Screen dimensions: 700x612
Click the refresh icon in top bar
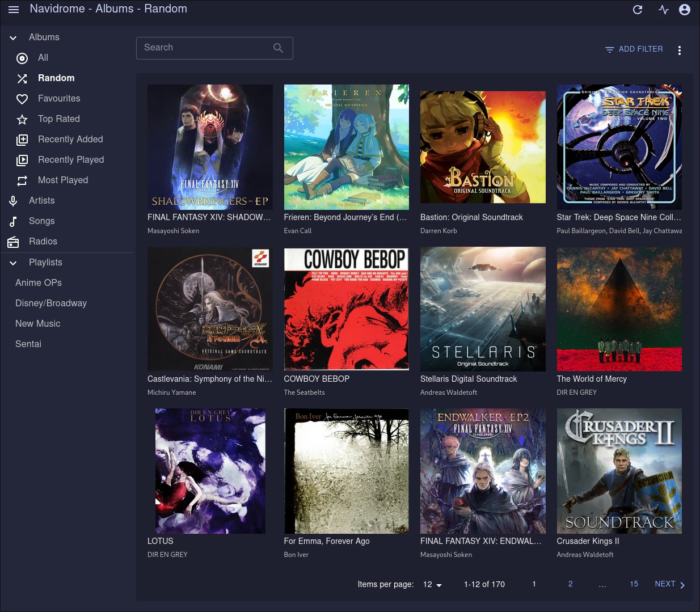638,10
